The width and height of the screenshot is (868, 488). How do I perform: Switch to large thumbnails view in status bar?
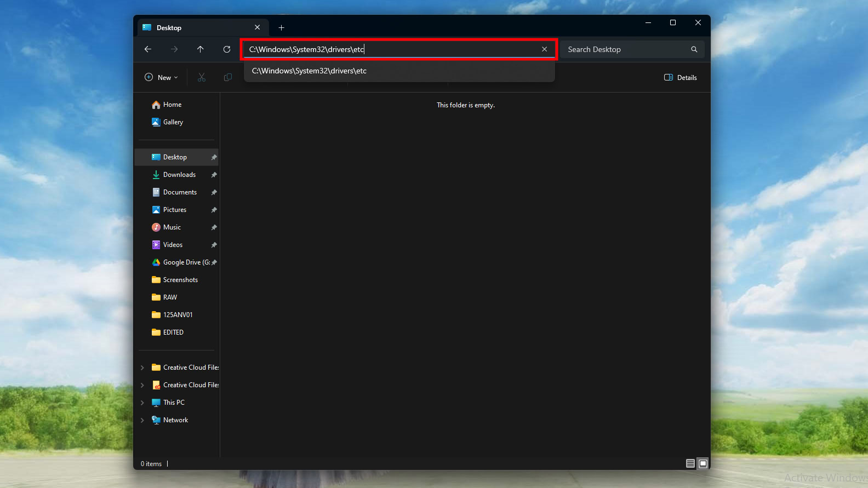coord(703,463)
